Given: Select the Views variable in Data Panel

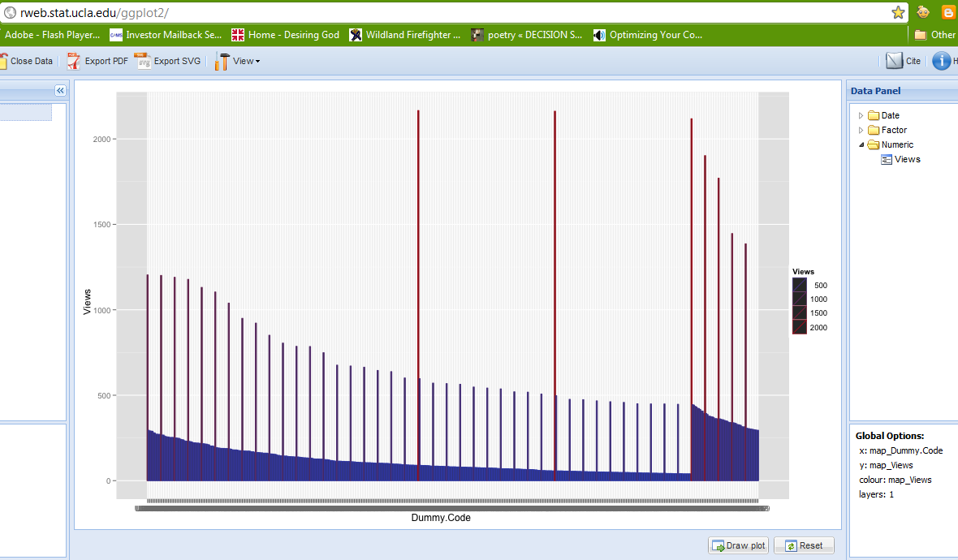Looking at the screenshot, I should [907, 160].
